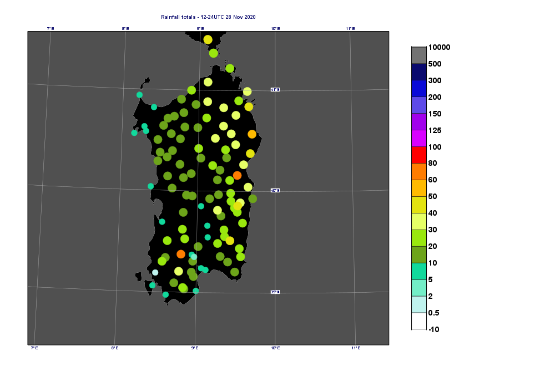Pick the dark orange 60-80 legend swatch
555x392 pixels.
tap(418, 171)
